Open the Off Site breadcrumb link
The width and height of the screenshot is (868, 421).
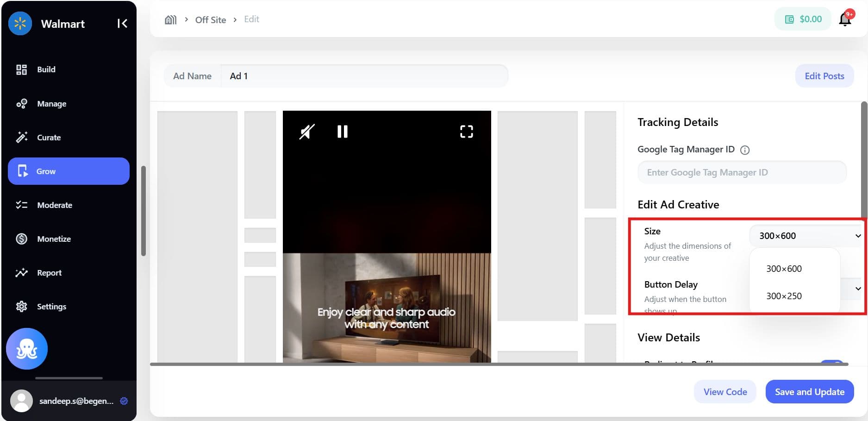[211, 19]
